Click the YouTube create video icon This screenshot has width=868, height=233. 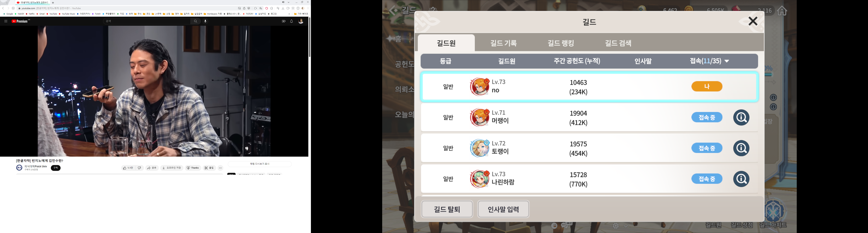[x=283, y=21]
